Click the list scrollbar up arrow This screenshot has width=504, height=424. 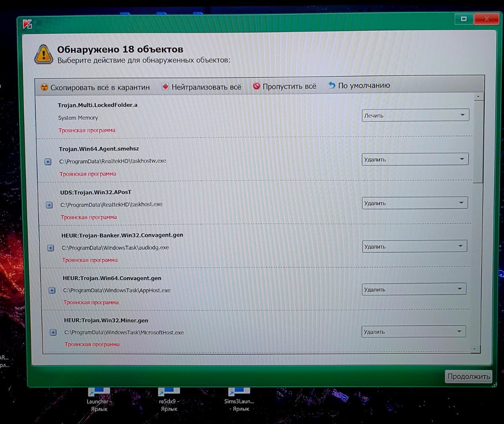coord(478,96)
